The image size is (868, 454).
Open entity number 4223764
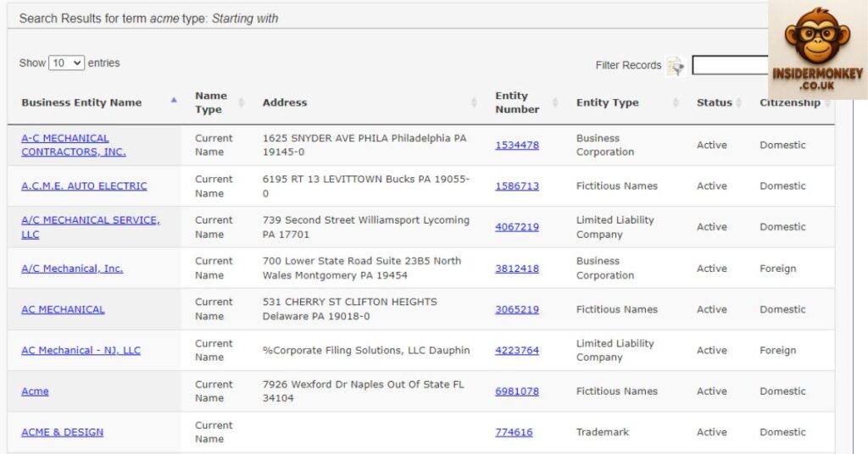517,351
